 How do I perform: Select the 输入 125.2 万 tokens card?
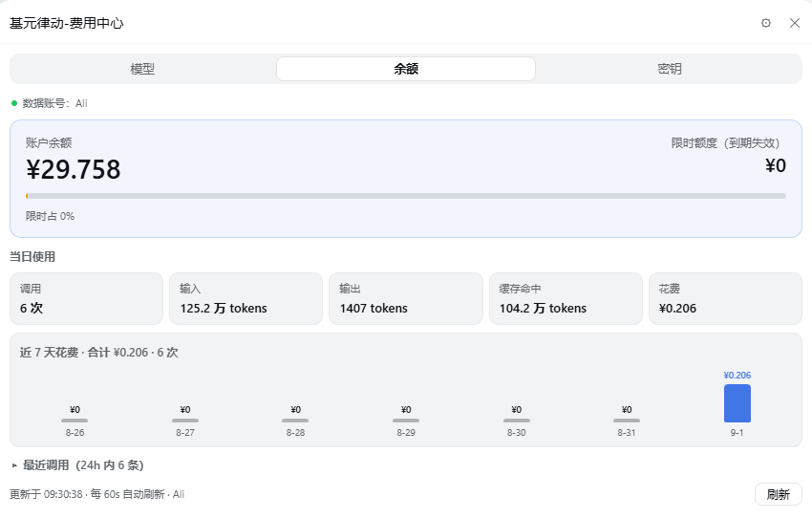pyautogui.click(x=246, y=299)
